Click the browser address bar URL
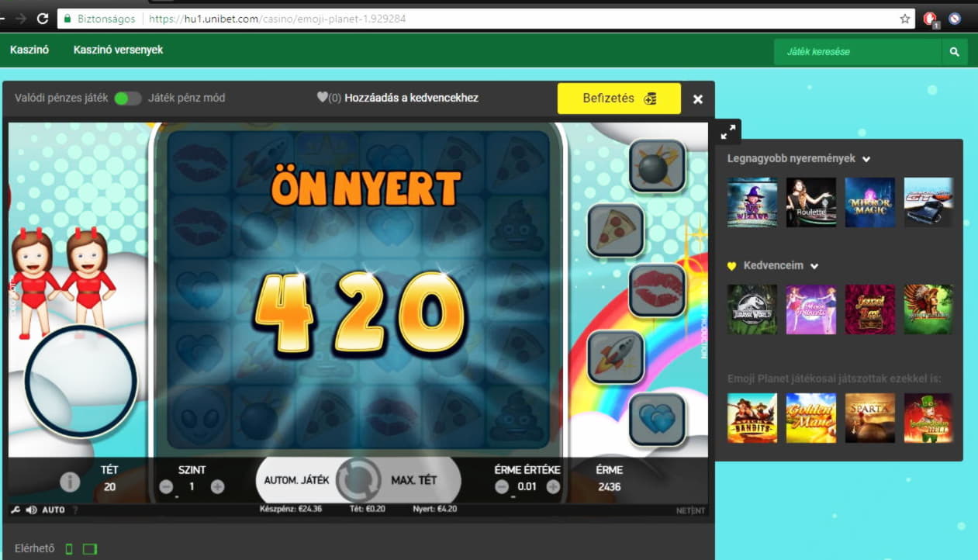The width and height of the screenshot is (978, 560). (x=277, y=19)
